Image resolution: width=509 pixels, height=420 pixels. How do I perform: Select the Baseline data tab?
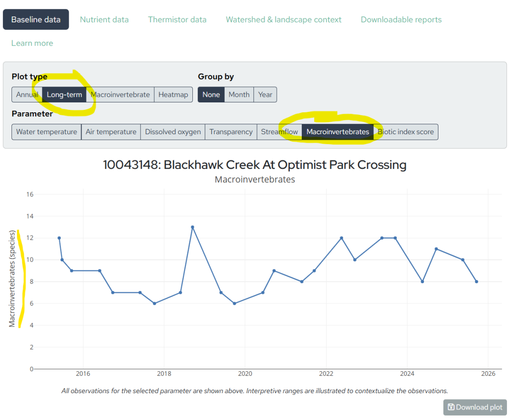[x=36, y=20]
